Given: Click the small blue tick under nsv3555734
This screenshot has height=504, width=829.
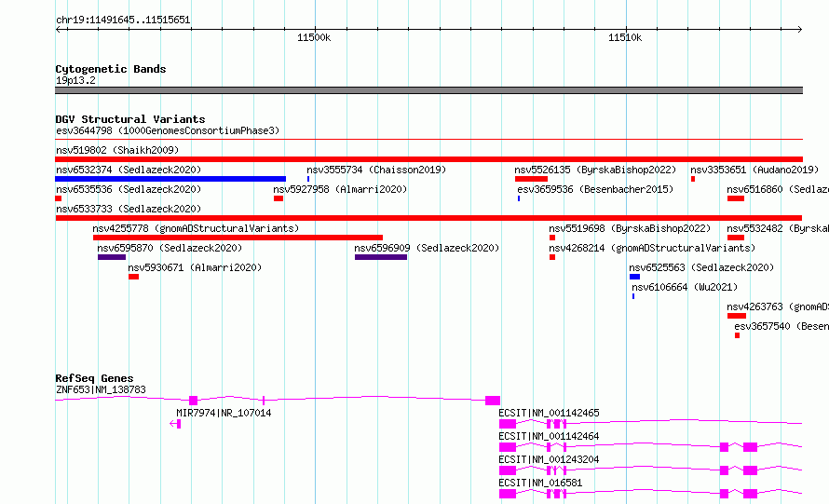Looking at the screenshot, I should tap(308, 179).
